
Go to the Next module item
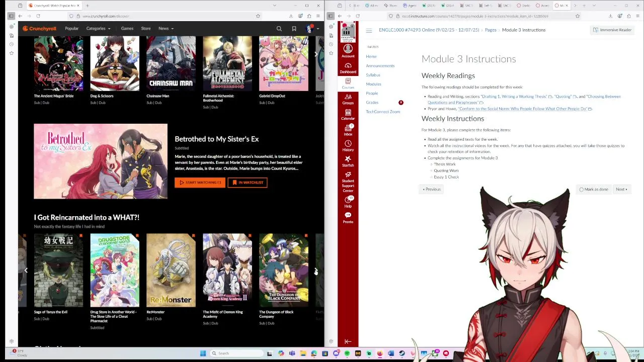tap(621, 190)
